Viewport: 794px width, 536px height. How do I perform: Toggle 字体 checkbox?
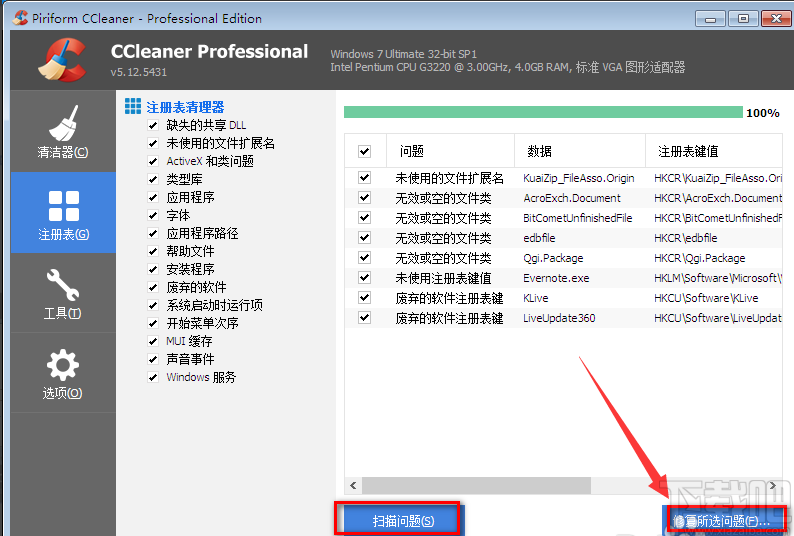(153, 215)
